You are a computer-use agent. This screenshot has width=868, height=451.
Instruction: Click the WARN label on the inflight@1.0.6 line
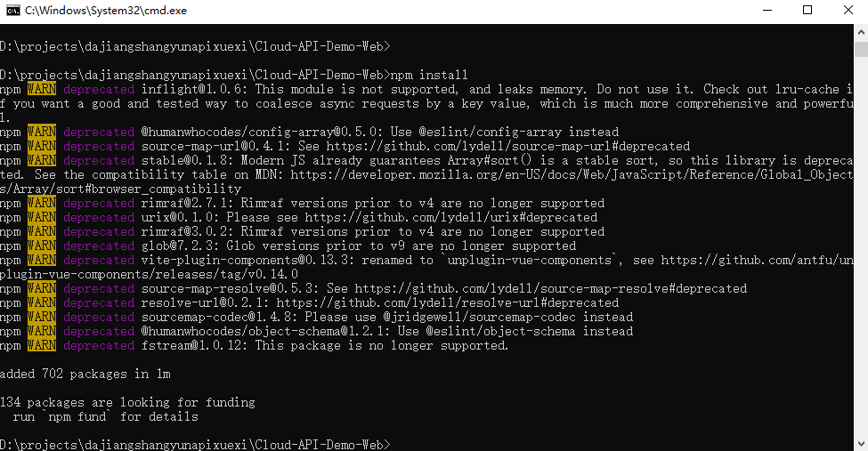[x=42, y=89]
